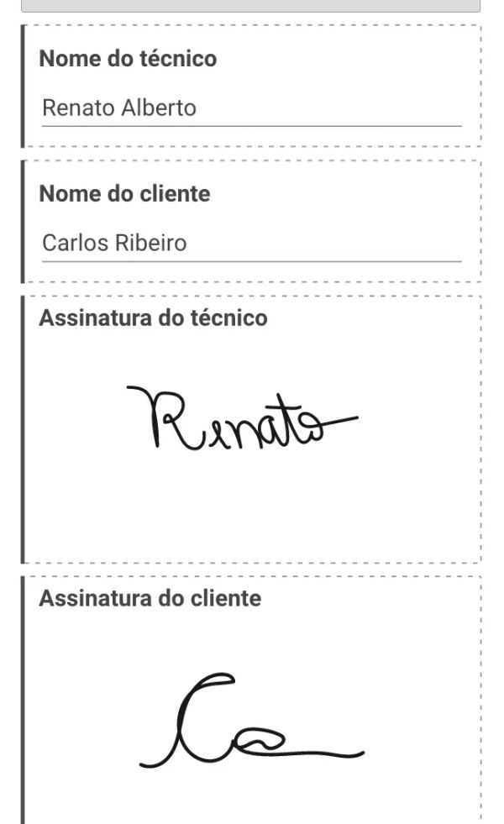Image resolution: width=504 pixels, height=824 pixels.
Task: Click the underline of the Renato Alberto field
Action: click(x=250, y=126)
